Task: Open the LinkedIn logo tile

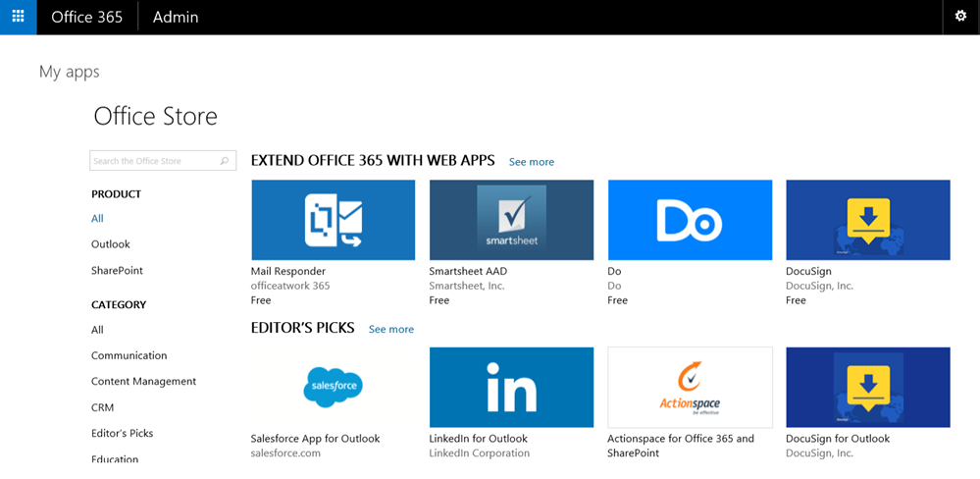Action: (x=511, y=387)
